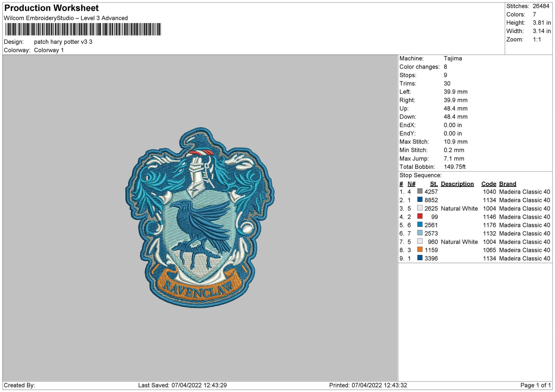555x392 pixels.
Task: Click stitch count '4257' in stop row 1
Action: [431, 192]
